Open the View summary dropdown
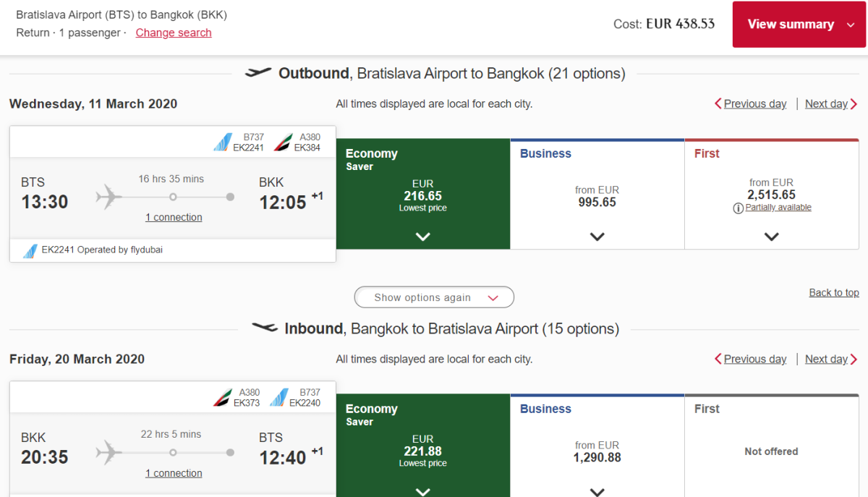868x497 pixels. click(799, 25)
